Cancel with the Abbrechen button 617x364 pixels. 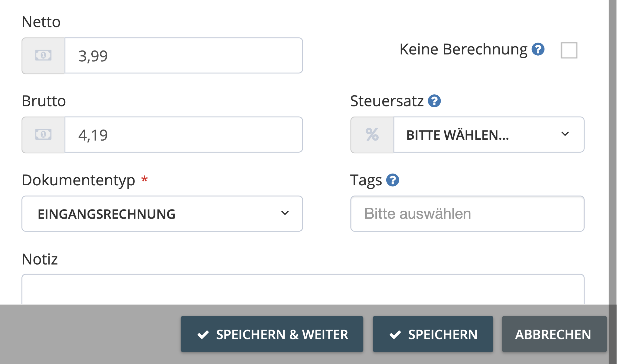click(x=554, y=334)
